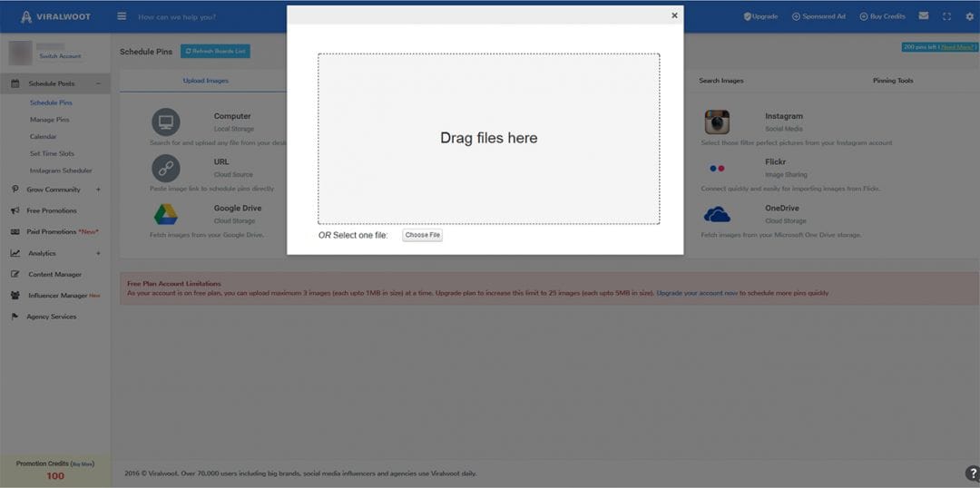
Task: Click the help question mark icon
Action: coord(971,473)
